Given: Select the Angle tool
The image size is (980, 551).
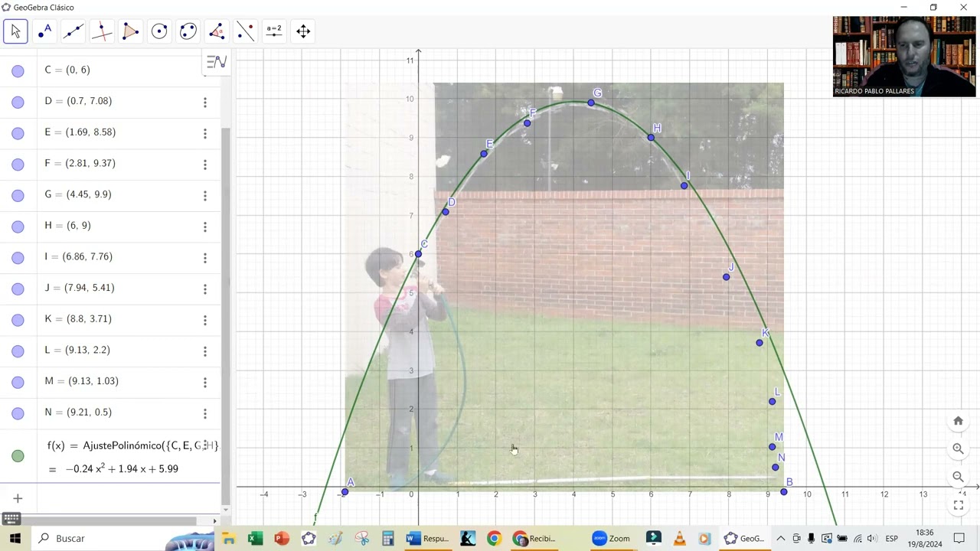Looking at the screenshot, I should click(x=217, y=31).
